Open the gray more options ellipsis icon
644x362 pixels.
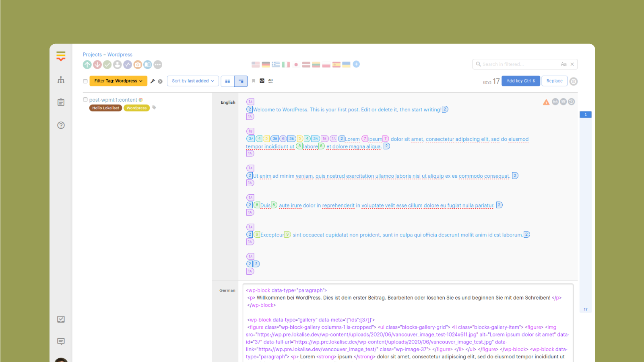click(158, 64)
